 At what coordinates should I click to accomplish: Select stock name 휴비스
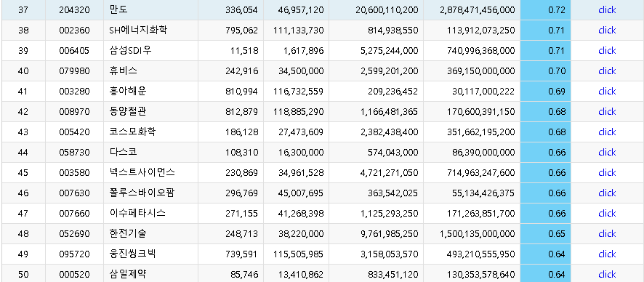(x=124, y=71)
